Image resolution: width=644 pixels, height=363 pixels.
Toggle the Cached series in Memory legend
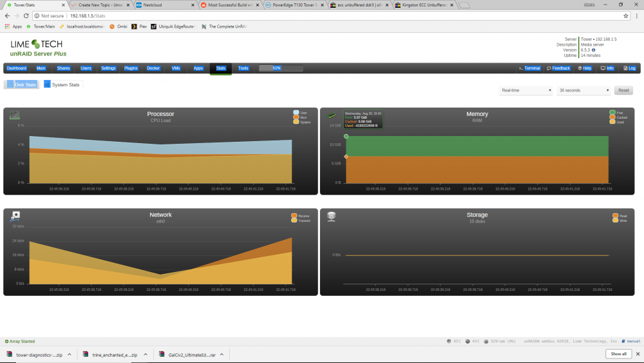[618, 117]
